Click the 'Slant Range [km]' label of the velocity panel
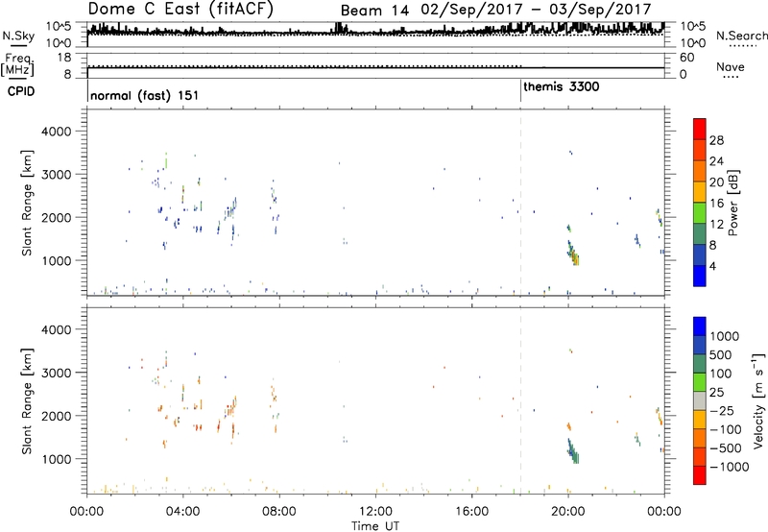Image resolution: width=768 pixels, height=532 pixels. pos(27,401)
